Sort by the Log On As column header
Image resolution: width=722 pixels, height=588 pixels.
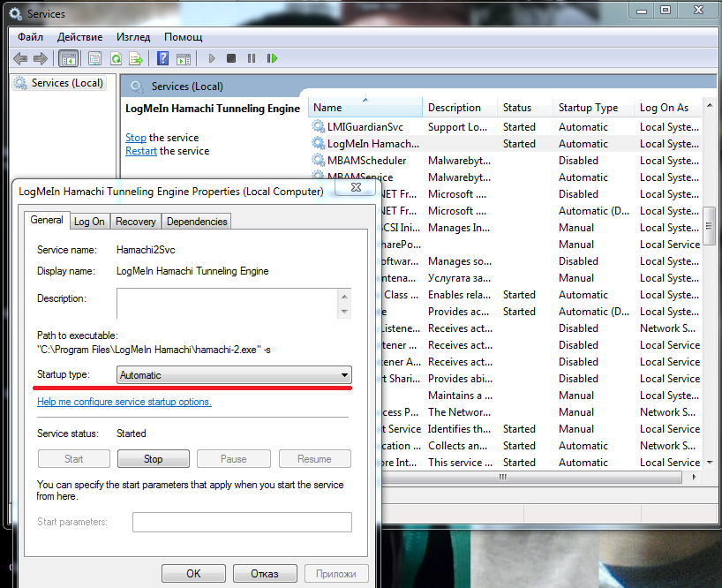[668, 108]
